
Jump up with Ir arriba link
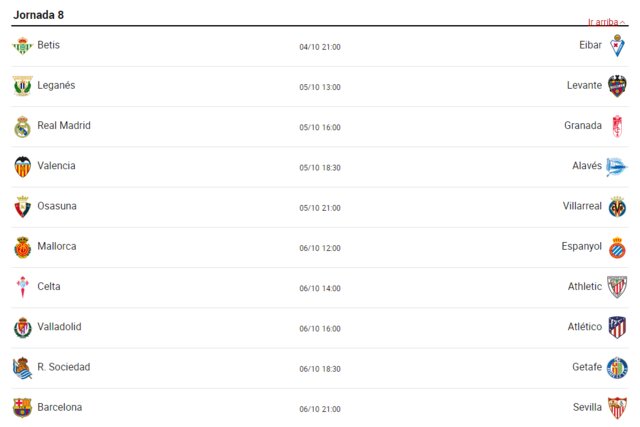tap(606, 22)
